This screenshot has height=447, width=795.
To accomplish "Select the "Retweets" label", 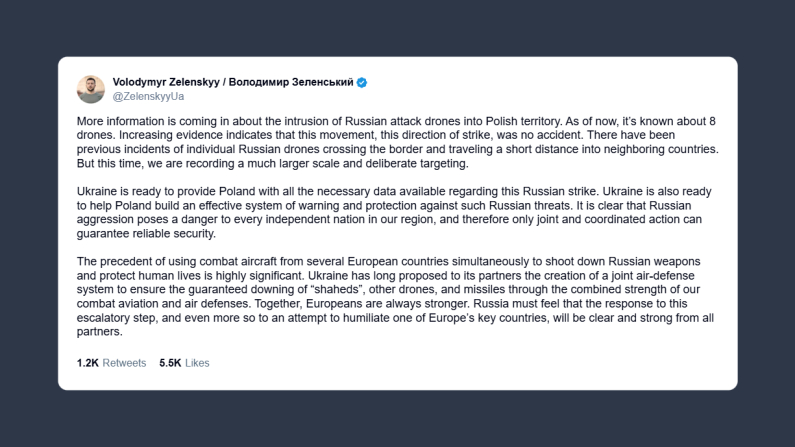I will tap(124, 363).
